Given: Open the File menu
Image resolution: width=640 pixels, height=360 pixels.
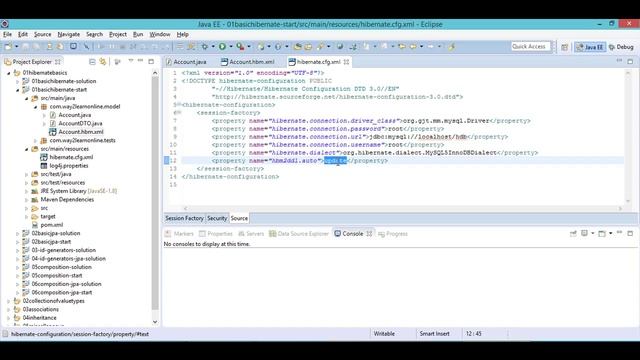Looking at the screenshot, I should [x=7, y=35].
